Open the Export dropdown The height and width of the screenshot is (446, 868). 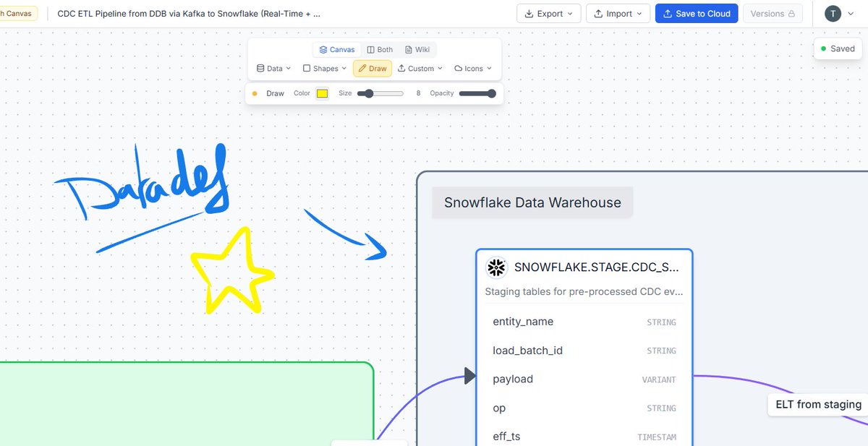(x=548, y=13)
